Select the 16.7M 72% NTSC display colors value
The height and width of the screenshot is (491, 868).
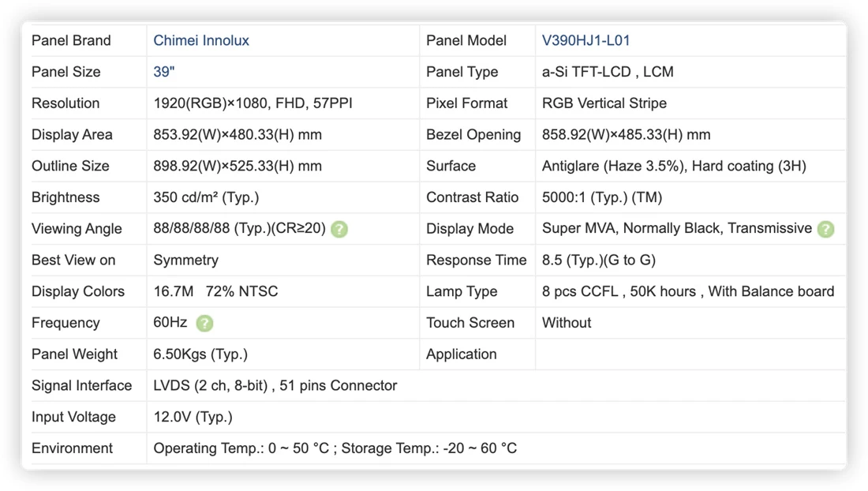pos(215,292)
